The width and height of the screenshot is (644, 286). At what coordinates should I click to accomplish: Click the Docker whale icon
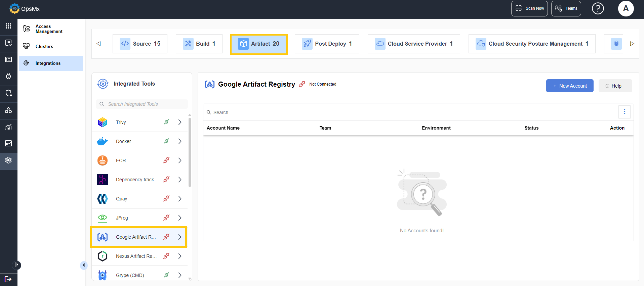[103, 141]
